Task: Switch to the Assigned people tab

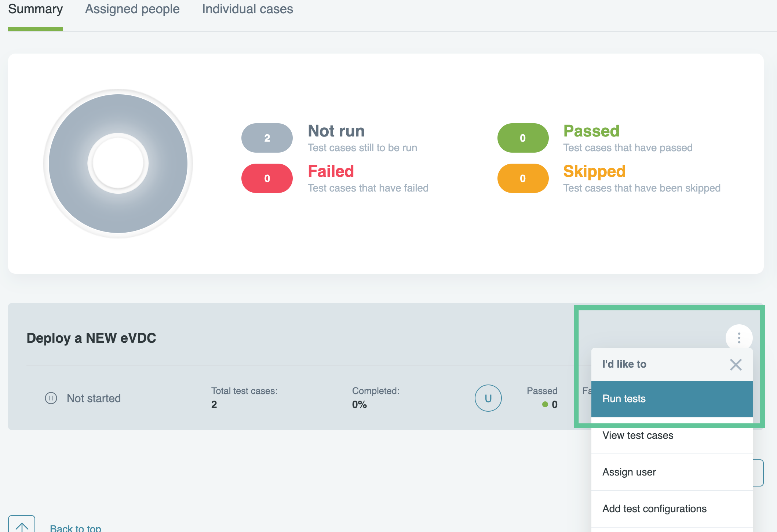Action: 132,9
